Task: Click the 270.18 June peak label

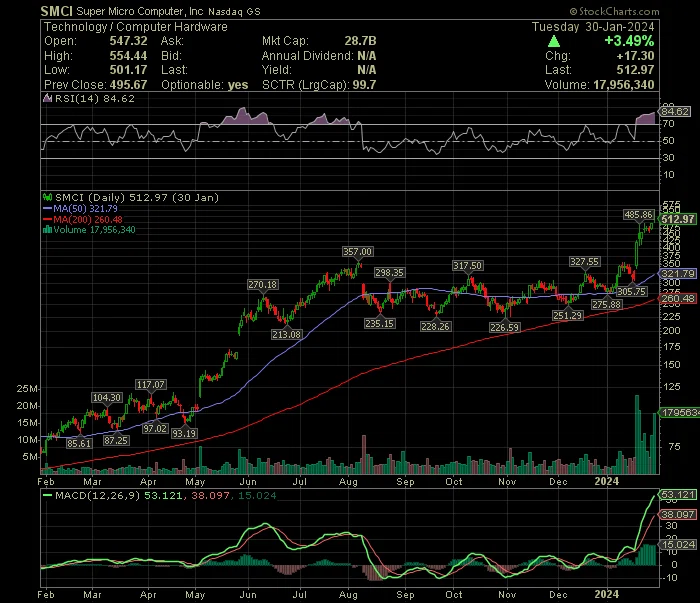Action: click(x=262, y=285)
